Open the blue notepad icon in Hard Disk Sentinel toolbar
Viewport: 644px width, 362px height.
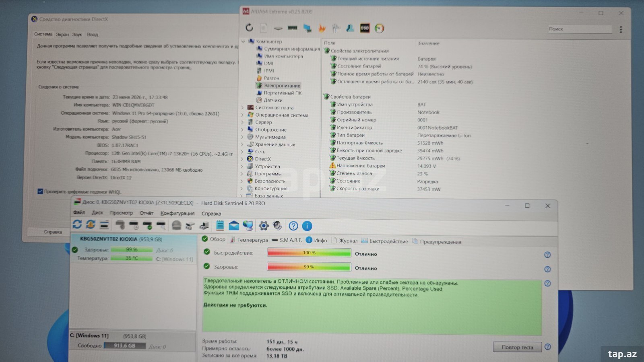pyautogui.click(x=220, y=225)
